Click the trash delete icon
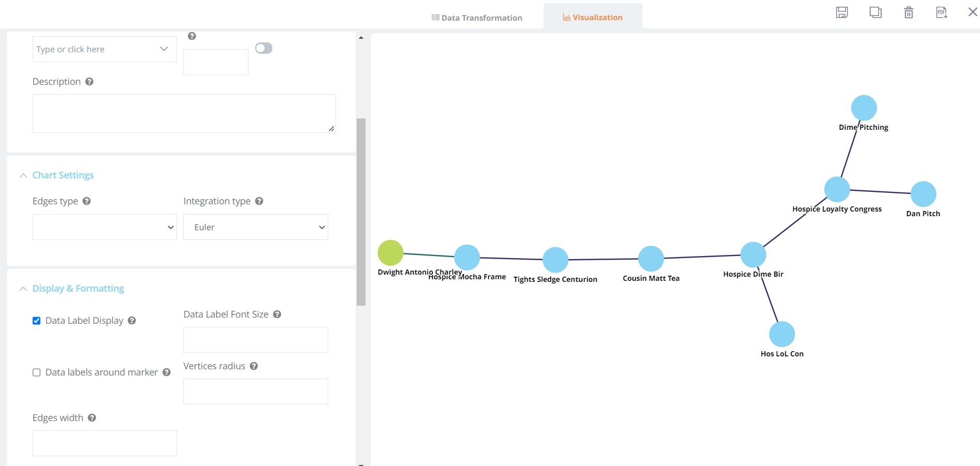Viewport: 980px width, 466px height. [x=909, y=12]
